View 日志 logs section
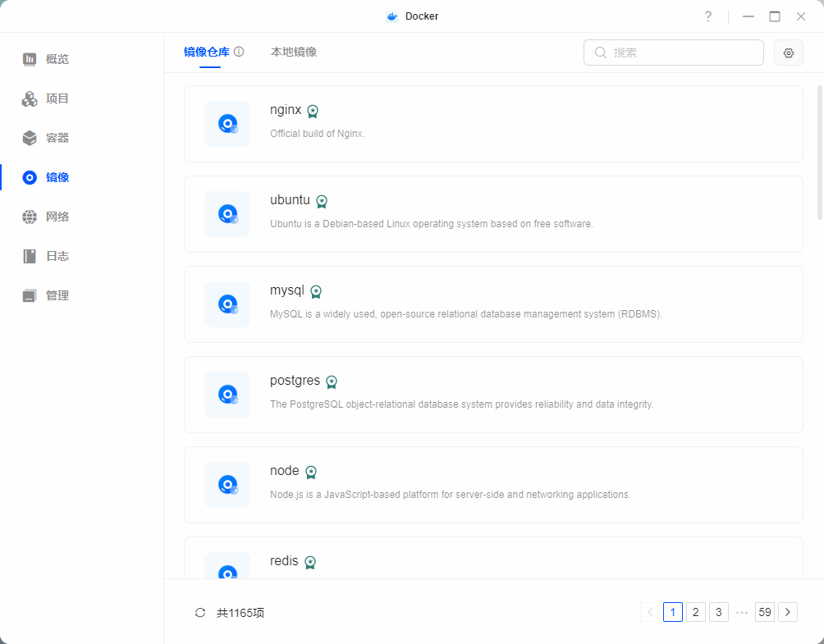Screen dimensions: 824x644 [57, 256]
